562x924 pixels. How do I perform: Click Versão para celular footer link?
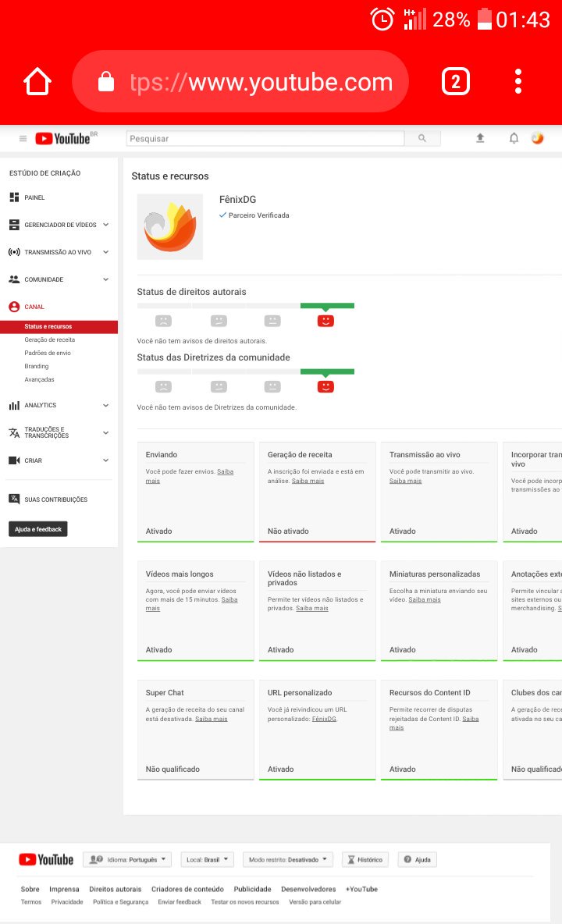point(315,902)
